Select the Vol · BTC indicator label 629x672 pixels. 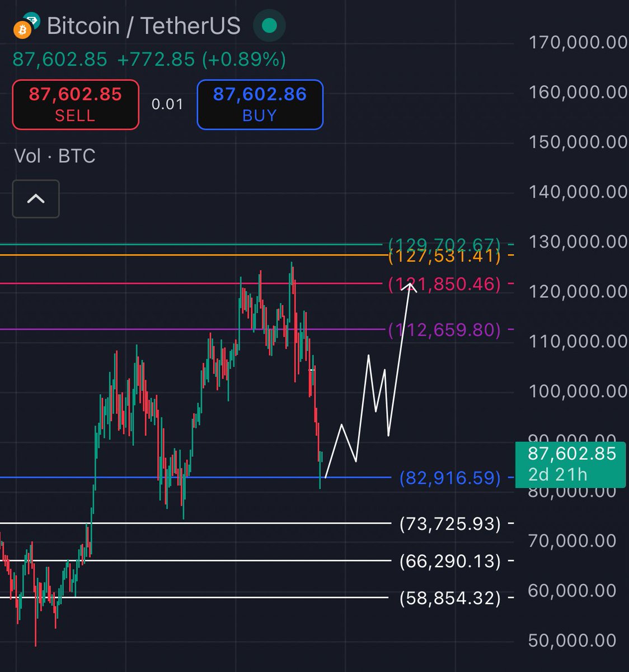pyautogui.click(x=55, y=156)
